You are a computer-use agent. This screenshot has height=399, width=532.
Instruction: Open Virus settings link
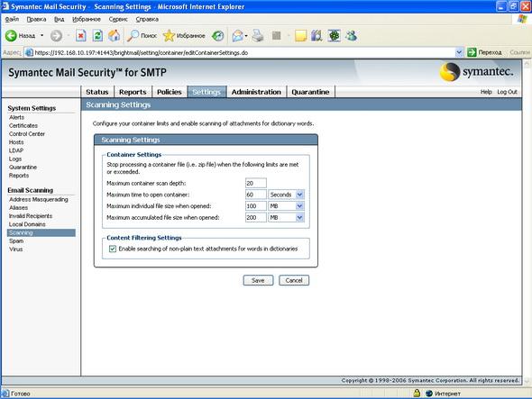coord(15,249)
